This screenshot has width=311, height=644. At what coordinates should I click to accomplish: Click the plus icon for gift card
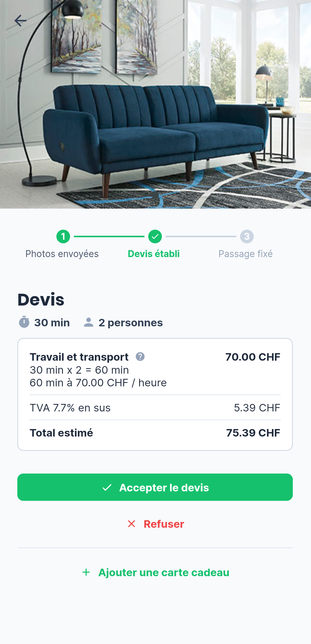(86, 572)
